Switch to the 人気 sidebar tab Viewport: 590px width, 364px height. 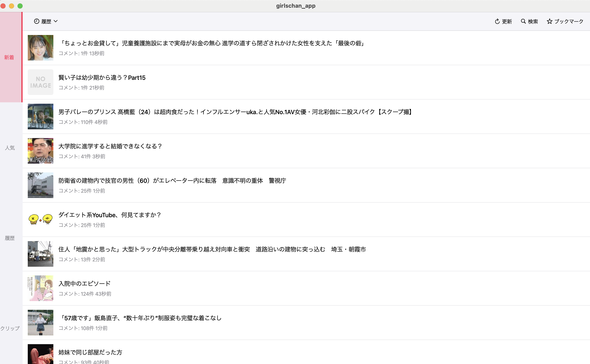pyautogui.click(x=10, y=148)
